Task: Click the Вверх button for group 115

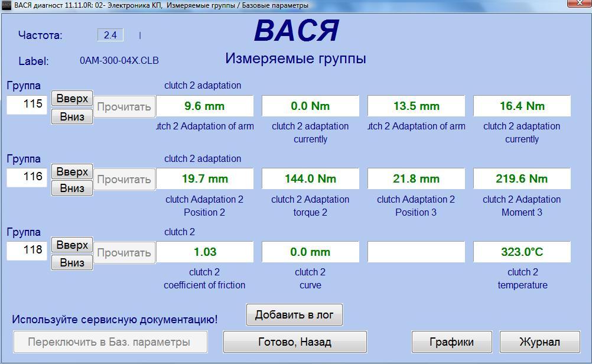Action: [x=72, y=99]
